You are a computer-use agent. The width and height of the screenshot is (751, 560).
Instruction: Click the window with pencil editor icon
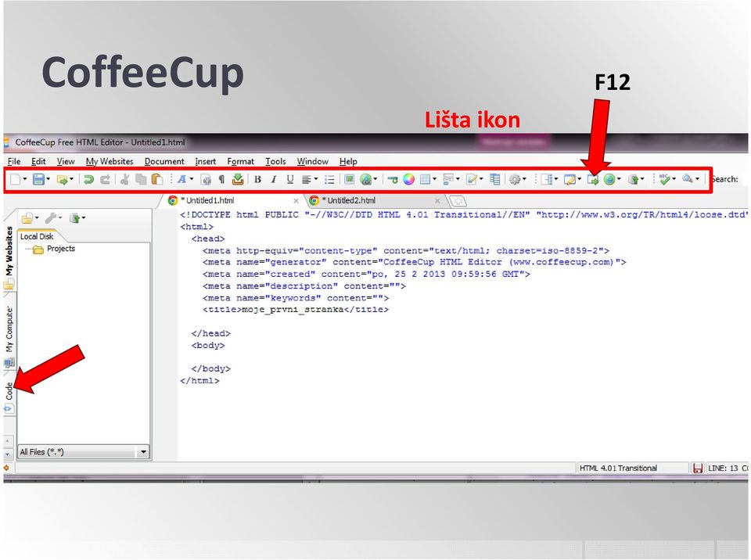pos(570,180)
